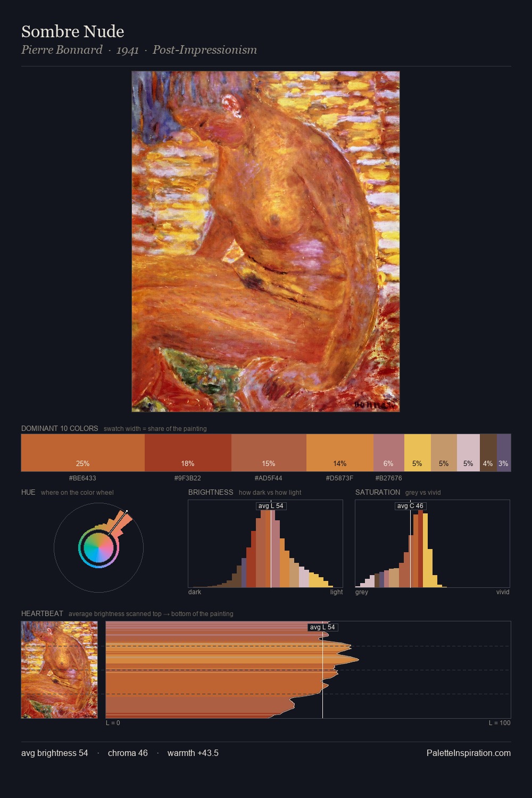Click the hex code #BE6433
This screenshot has width=532, height=798.
[82, 478]
